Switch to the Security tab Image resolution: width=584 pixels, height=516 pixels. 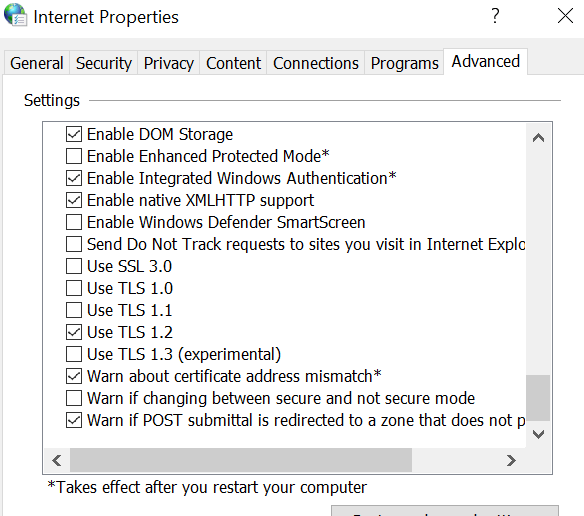tap(104, 63)
